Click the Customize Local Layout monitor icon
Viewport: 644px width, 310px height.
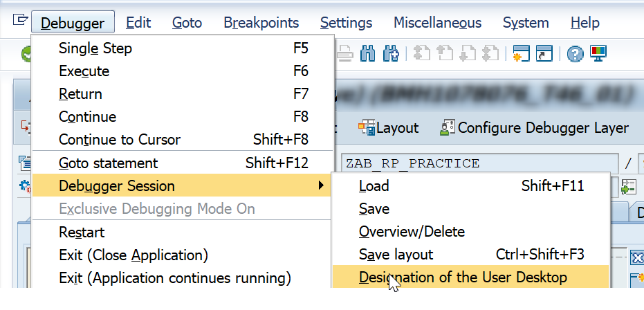tap(598, 54)
